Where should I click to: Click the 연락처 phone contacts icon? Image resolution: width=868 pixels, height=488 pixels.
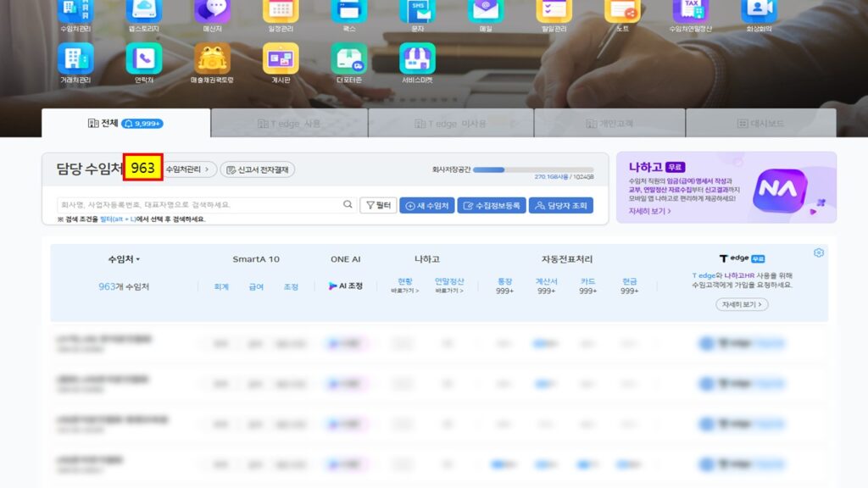coord(143,59)
